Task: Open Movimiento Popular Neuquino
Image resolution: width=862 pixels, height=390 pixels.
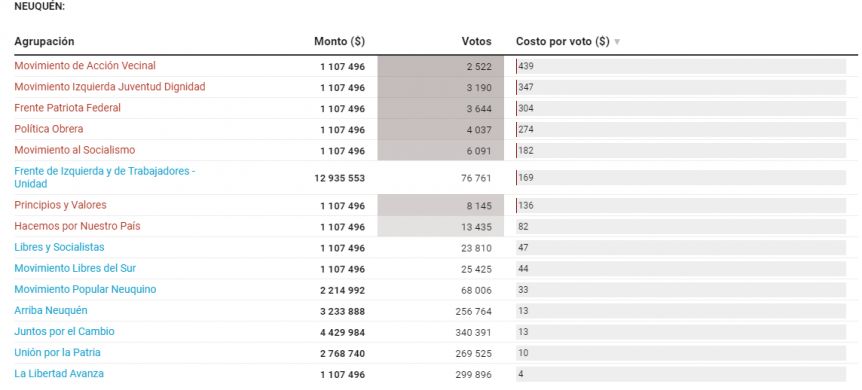Action: [x=85, y=289]
